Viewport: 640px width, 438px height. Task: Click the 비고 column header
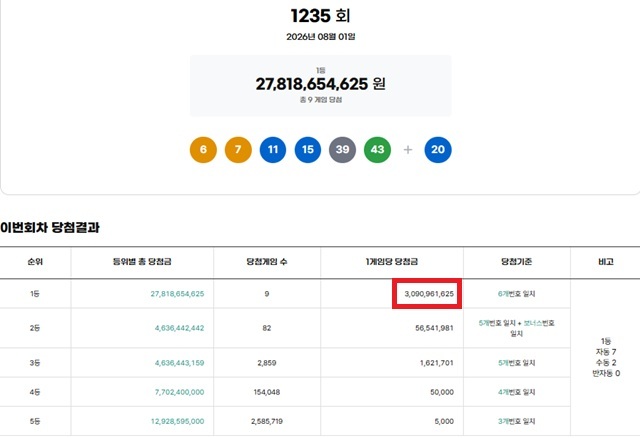pyautogui.click(x=606, y=262)
